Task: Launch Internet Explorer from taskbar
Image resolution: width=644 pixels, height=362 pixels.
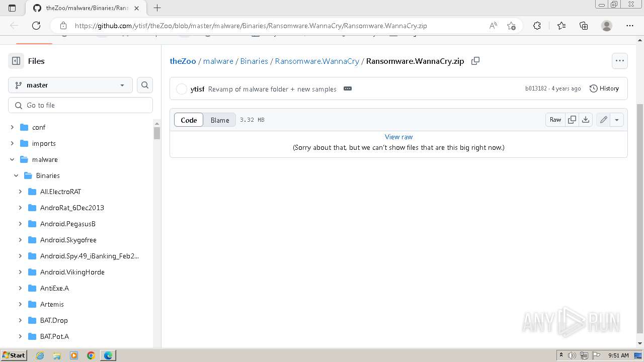Action: coord(40,355)
